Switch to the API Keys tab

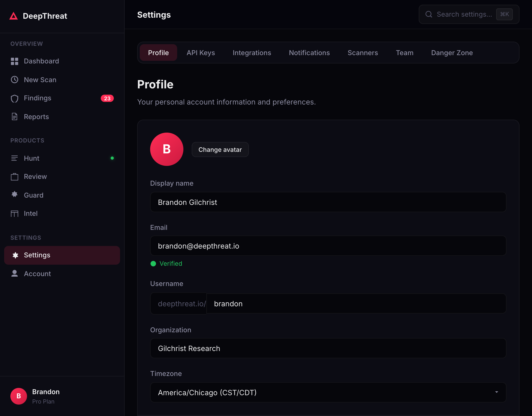pyautogui.click(x=201, y=53)
